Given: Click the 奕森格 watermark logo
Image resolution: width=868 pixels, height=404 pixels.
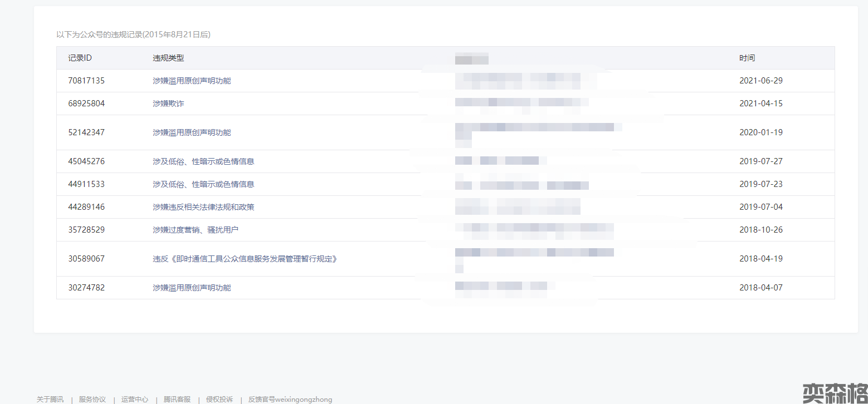Looking at the screenshot, I should (835, 392).
